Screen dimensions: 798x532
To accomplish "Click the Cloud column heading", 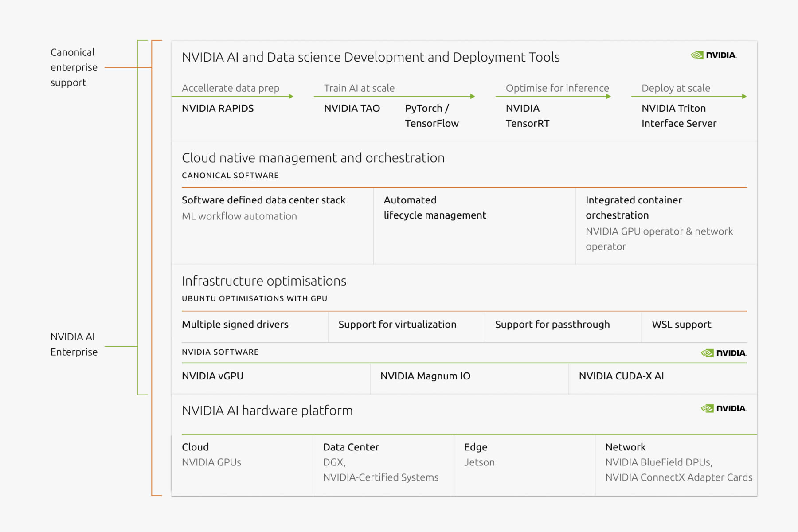I will click(195, 447).
